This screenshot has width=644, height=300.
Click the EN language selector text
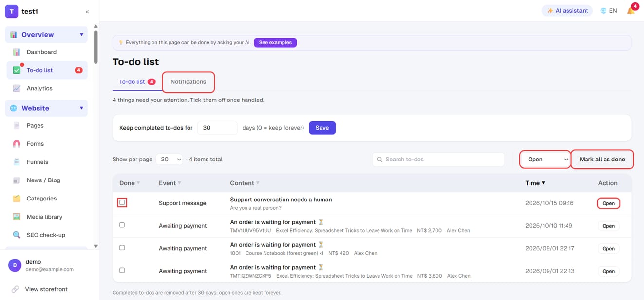[613, 11]
